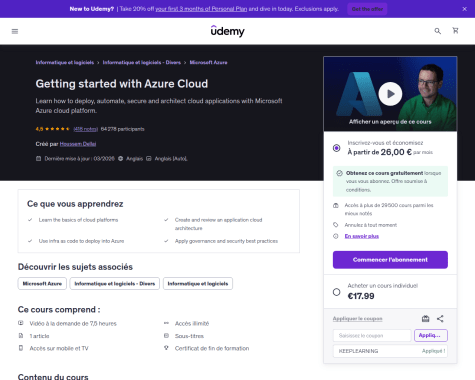Open the Personal Plan promo link
This screenshot has width=475, height=380.
pos(201,9)
